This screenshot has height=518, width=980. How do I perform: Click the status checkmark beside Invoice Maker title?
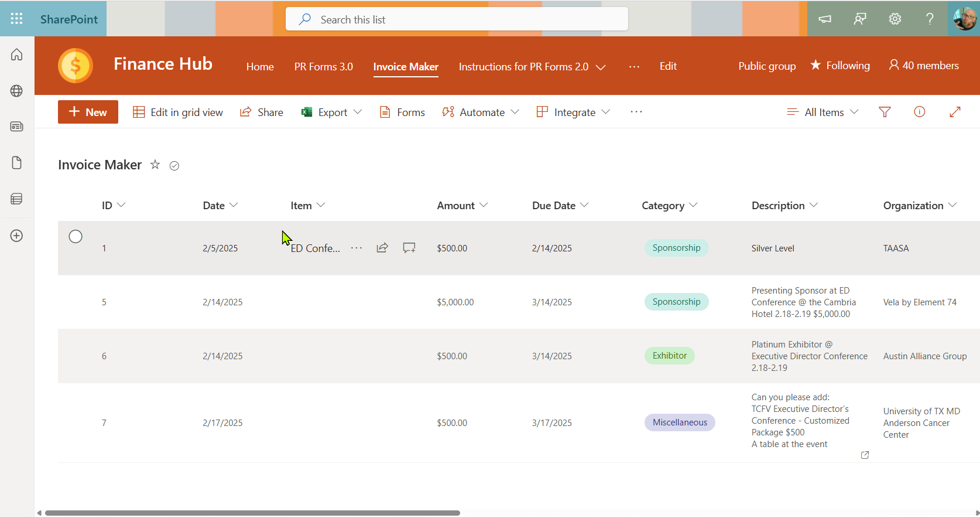(174, 166)
